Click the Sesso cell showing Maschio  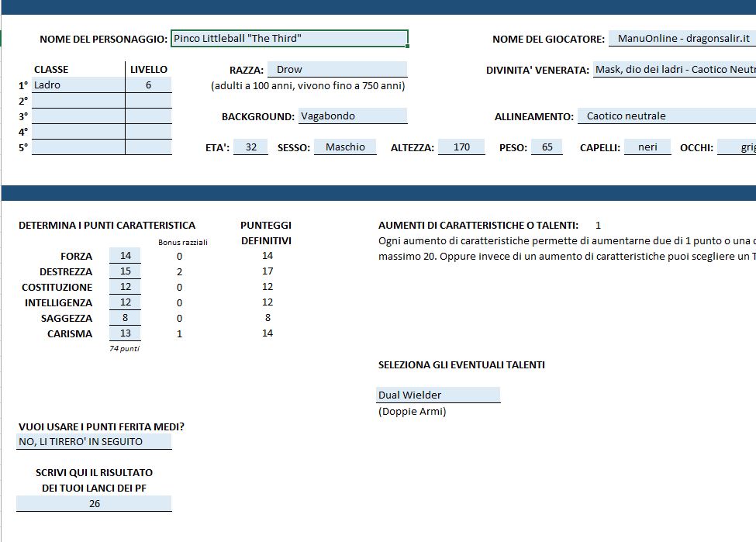click(345, 147)
